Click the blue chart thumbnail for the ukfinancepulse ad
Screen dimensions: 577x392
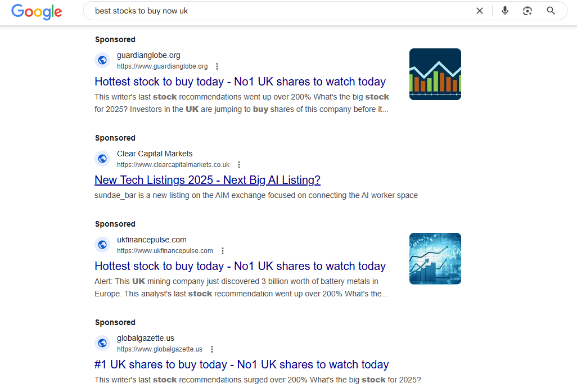click(x=435, y=258)
